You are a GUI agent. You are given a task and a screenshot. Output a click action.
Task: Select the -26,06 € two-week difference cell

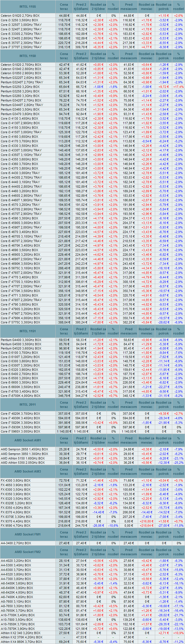click(x=99, y=526)
